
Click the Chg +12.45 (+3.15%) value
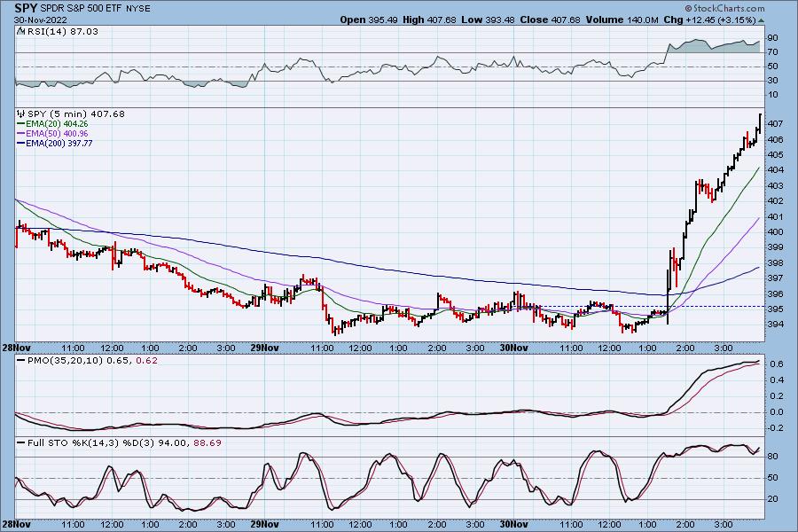(709, 20)
